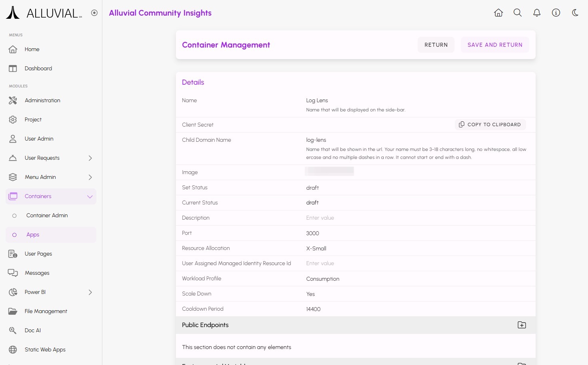Click the Cooldown Period value 14400

click(x=313, y=309)
